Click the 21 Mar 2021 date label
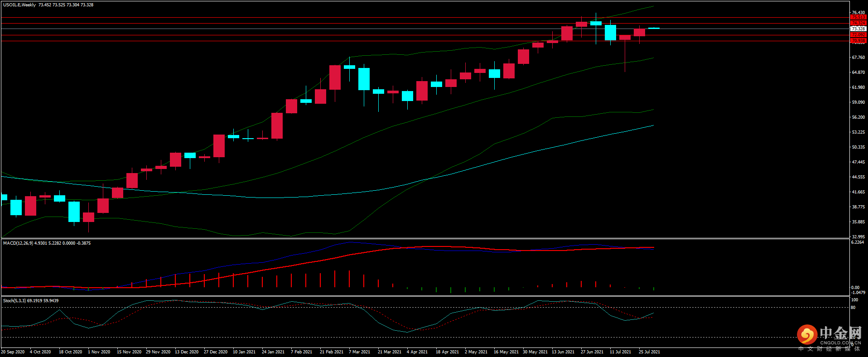 pos(390,352)
